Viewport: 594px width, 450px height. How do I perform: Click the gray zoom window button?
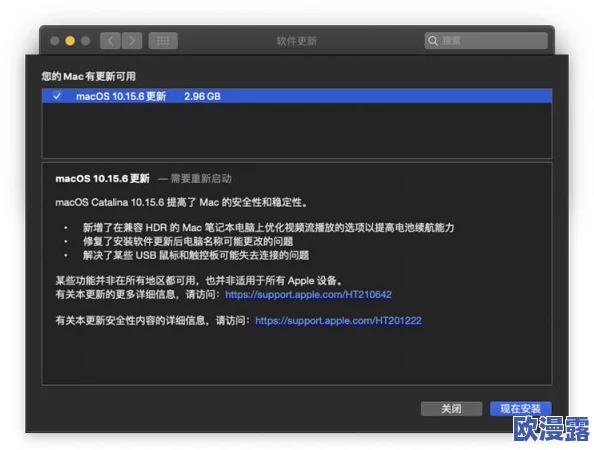86,41
